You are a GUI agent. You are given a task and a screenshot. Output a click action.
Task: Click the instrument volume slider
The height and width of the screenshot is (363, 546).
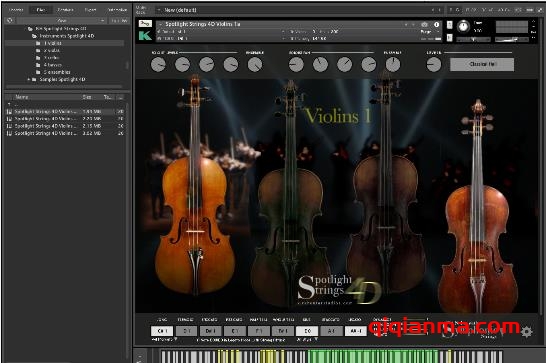click(x=512, y=40)
